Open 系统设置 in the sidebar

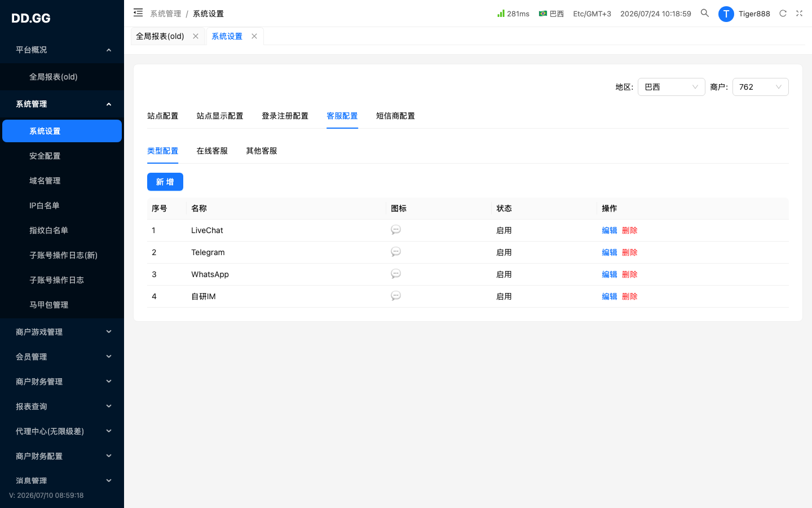(x=62, y=131)
